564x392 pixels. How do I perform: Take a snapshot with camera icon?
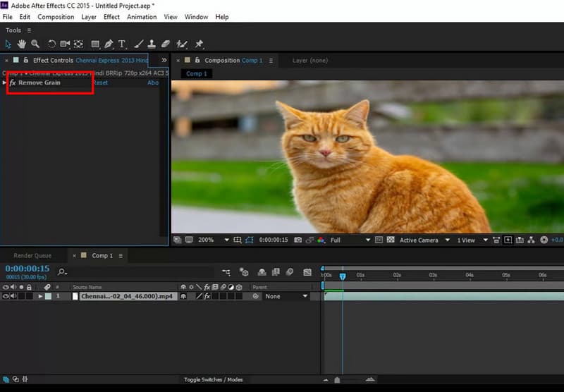tap(298, 240)
